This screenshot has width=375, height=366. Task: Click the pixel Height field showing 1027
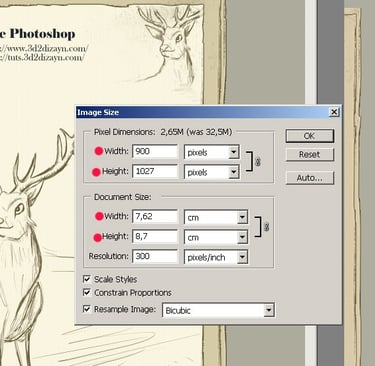coord(155,171)
